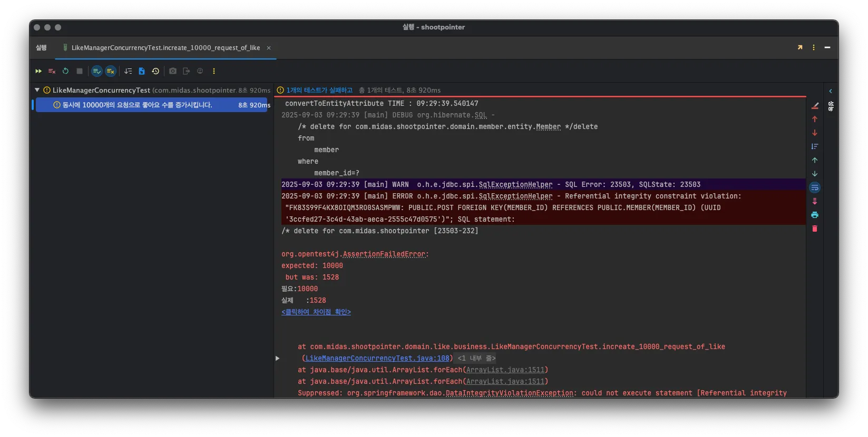
Task: Open the vertical side panel tab on right edge
Action: point(831,106)
